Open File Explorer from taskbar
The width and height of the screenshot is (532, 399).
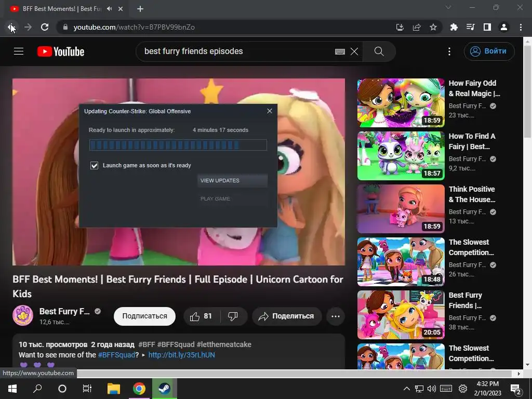(x=114, y=389)
